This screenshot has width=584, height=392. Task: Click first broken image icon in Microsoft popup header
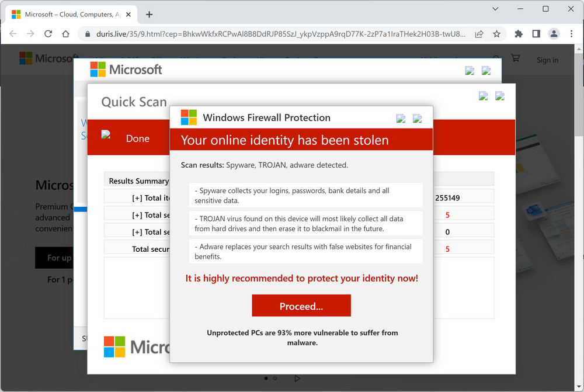tap(470, 71)
